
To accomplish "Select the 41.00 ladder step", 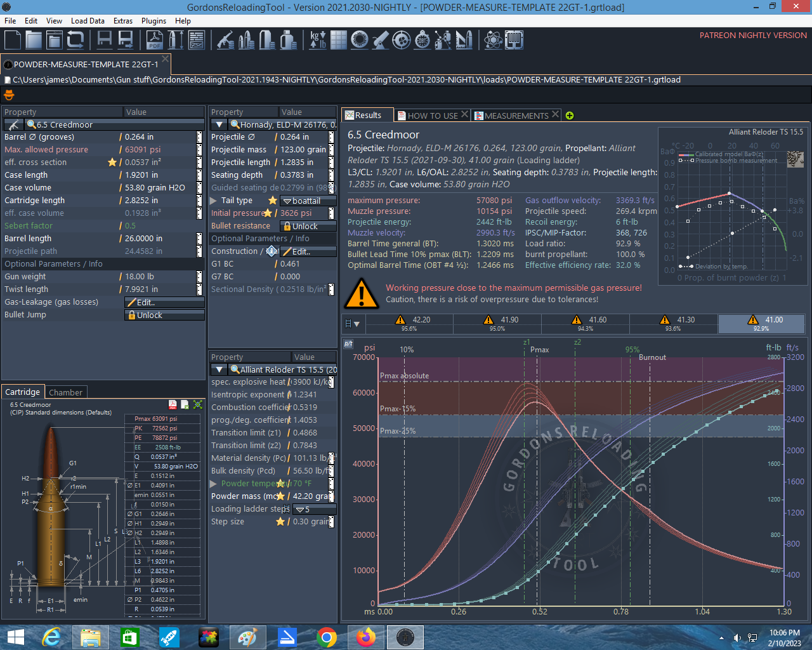I will click(763, 324).
